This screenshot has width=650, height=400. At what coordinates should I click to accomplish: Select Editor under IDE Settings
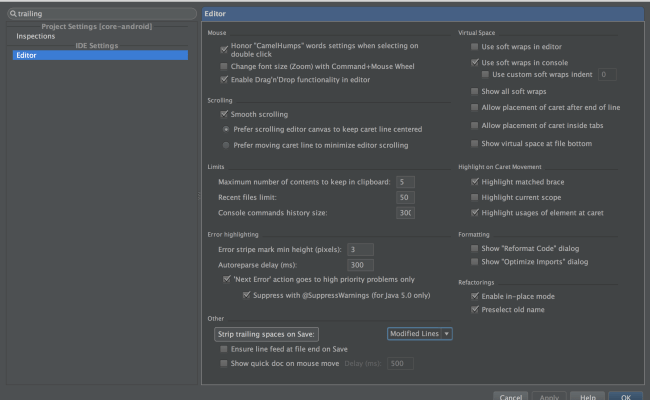tap(100, 55)
